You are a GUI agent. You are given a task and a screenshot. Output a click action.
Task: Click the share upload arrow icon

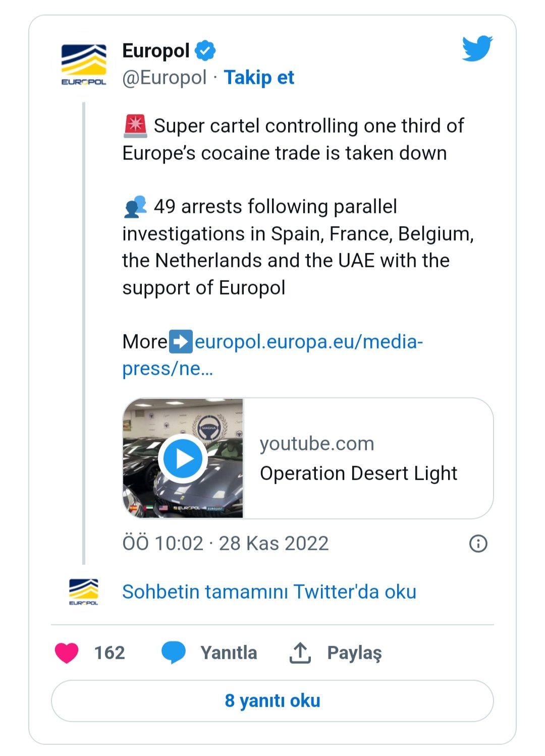pyautogui.click(x=300, y=653)
